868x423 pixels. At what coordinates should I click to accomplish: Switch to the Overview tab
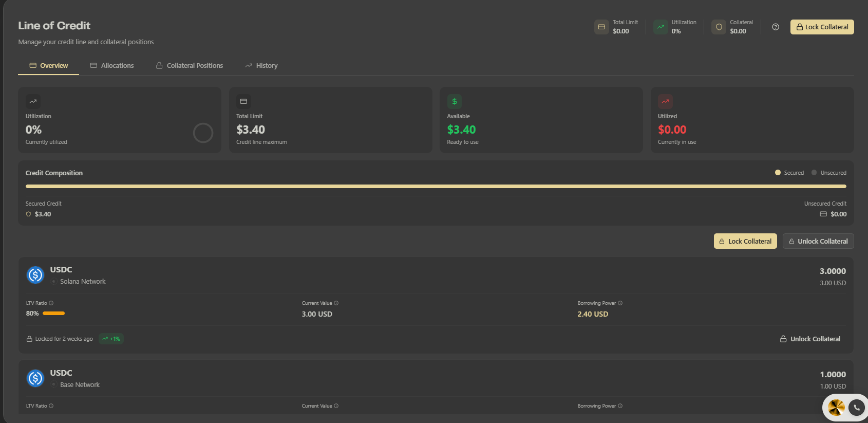tap(49, 66)
